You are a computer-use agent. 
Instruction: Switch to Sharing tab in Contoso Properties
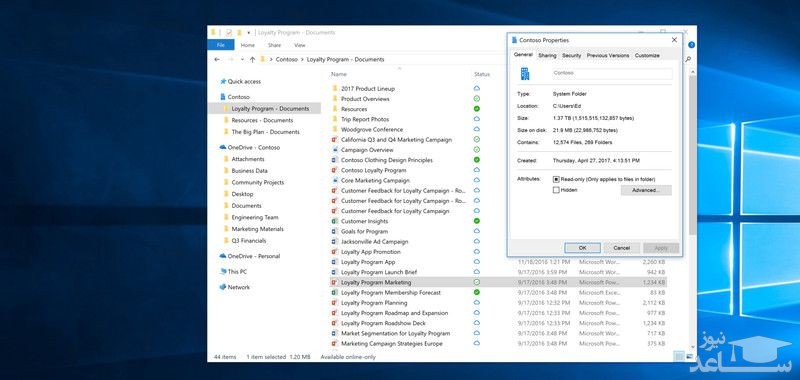547,56
